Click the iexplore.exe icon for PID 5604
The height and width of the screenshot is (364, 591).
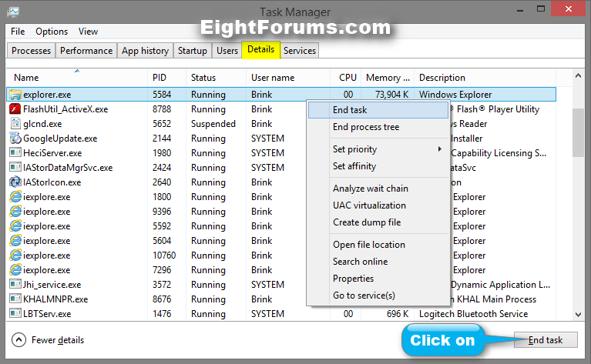15,241
